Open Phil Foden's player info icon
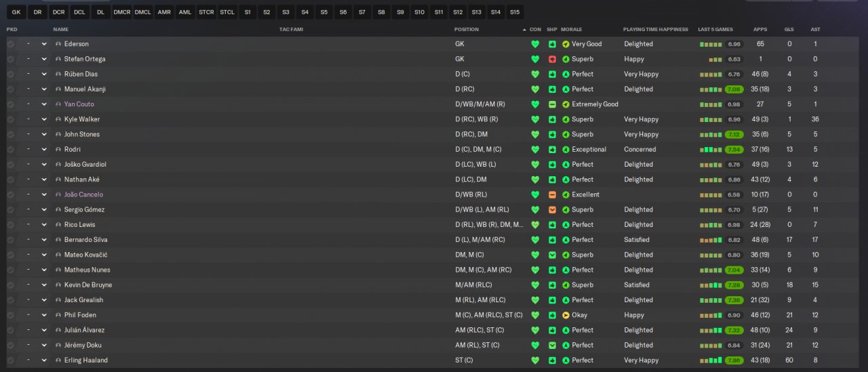868x372 pixels. [58, 315]
